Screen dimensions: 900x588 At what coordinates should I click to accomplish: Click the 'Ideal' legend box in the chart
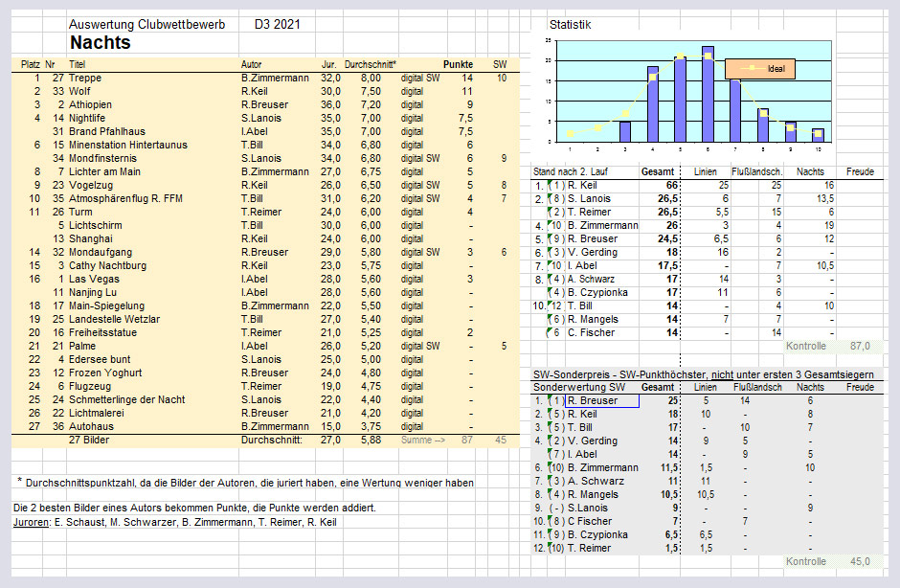coord(760,68)
